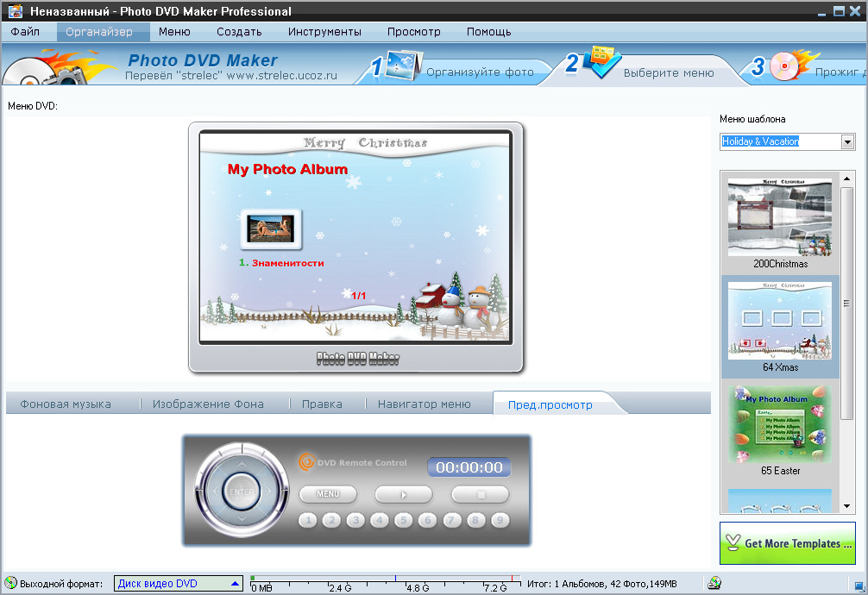Click template list scroll up arrow
The height and width of the screenshot is (595, 868).
pos(847,178)
